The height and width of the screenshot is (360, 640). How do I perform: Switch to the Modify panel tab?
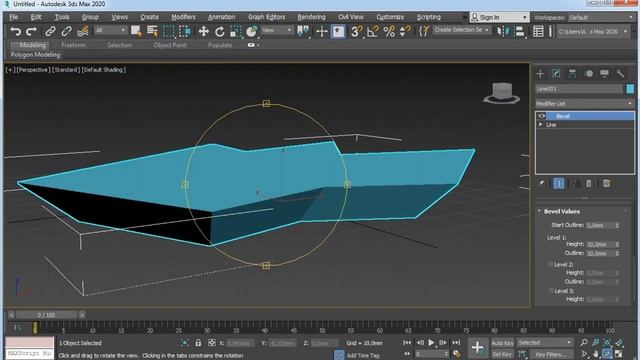pyautogui.click(x=556, y=73)
